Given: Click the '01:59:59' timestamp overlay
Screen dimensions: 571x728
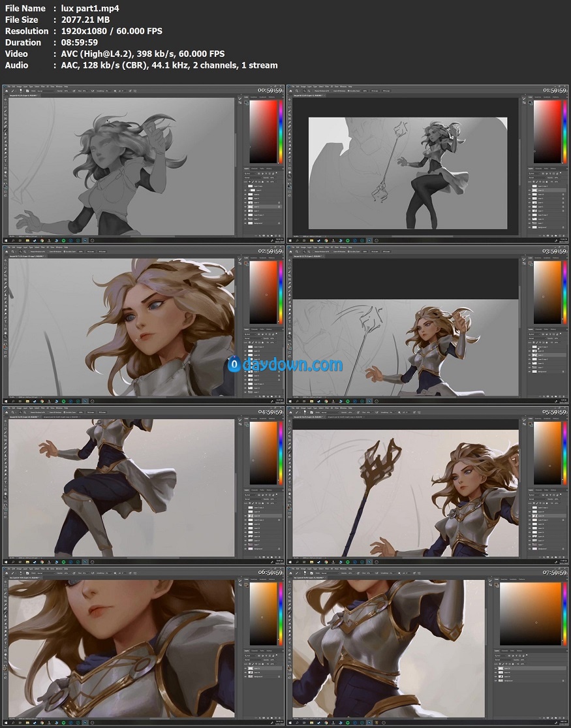Looking at the screenshot, I should (x=555, y=90).
